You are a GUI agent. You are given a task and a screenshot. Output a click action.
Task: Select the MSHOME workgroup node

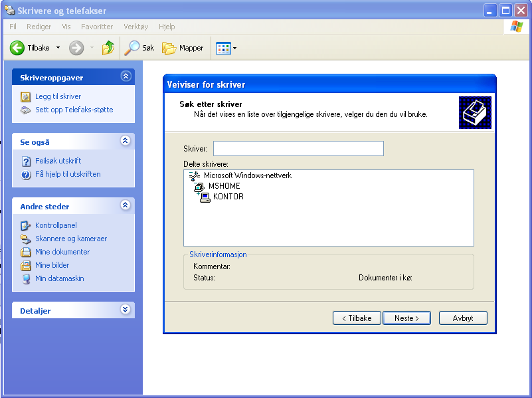[x=224, y=186]
